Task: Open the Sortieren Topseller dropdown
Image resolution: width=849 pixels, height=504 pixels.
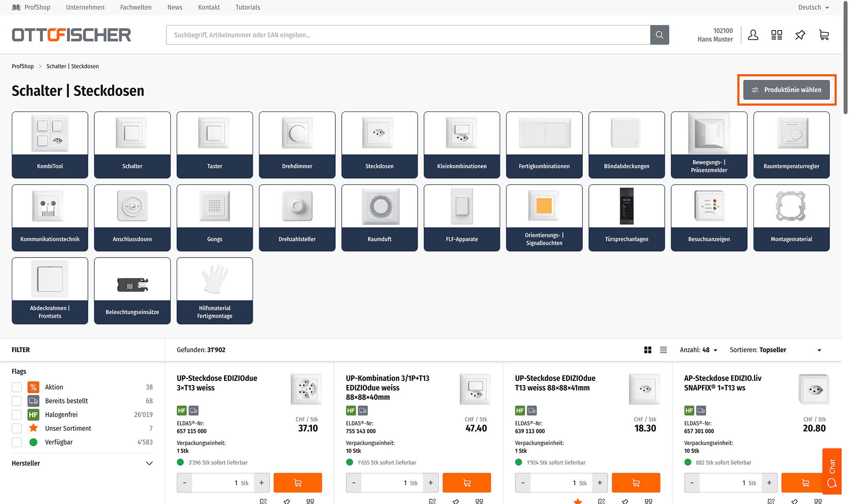Action: 775,350
